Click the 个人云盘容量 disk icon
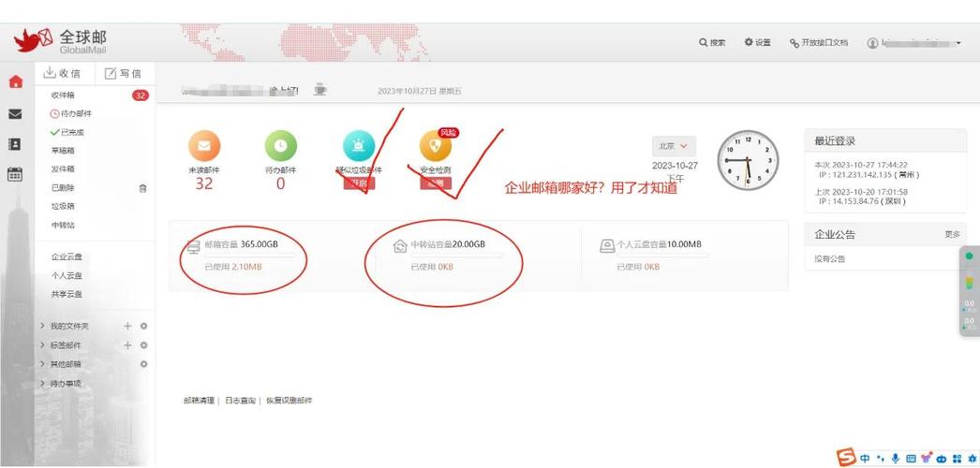Viewport: 980px width, 468px height. 606,246
